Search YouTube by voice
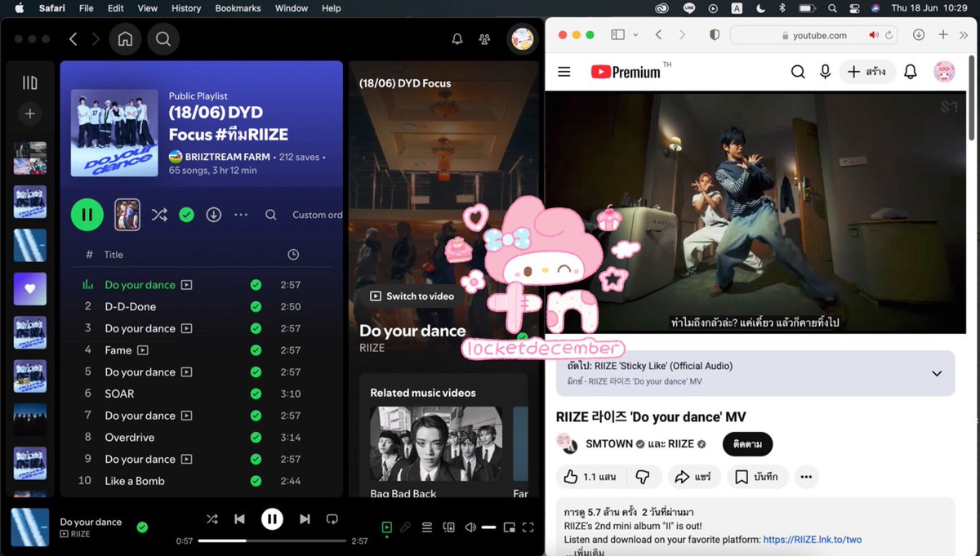 click(x=826, y=72)
